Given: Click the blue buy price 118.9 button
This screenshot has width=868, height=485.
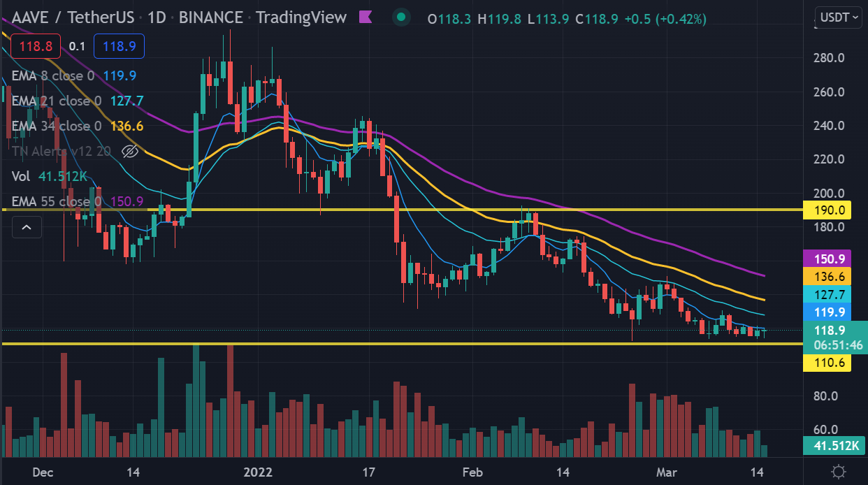Looking at the screenshot, I should pos(119,46).
